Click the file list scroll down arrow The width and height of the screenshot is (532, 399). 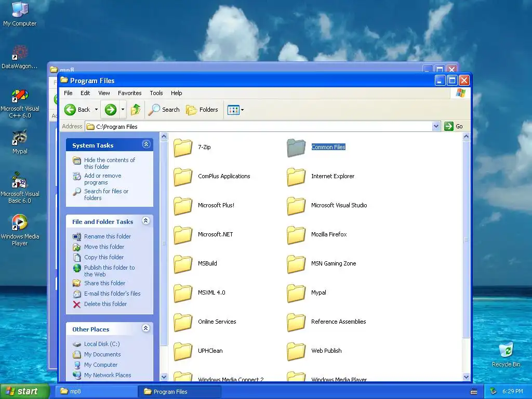click(x=466, y=377)
